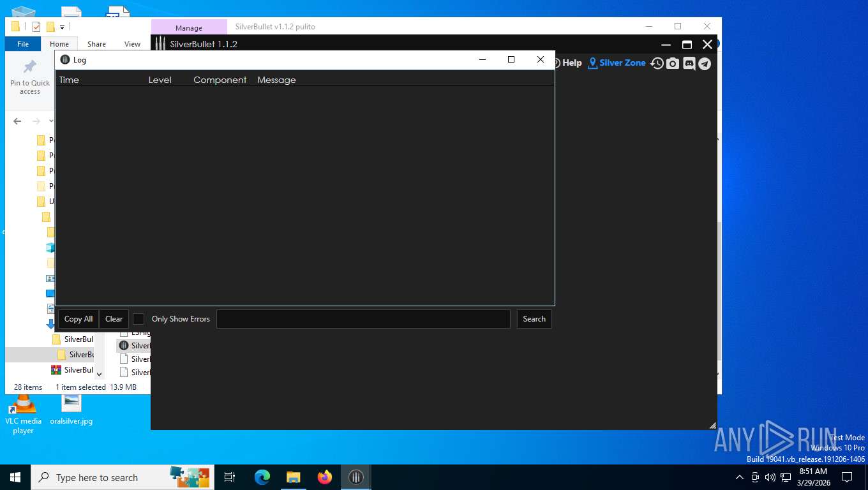Image resolution: width=868 pixels, height=490 pixels.
Task: Open recent locations dropdown in Explorer
Action: (51, 121)
